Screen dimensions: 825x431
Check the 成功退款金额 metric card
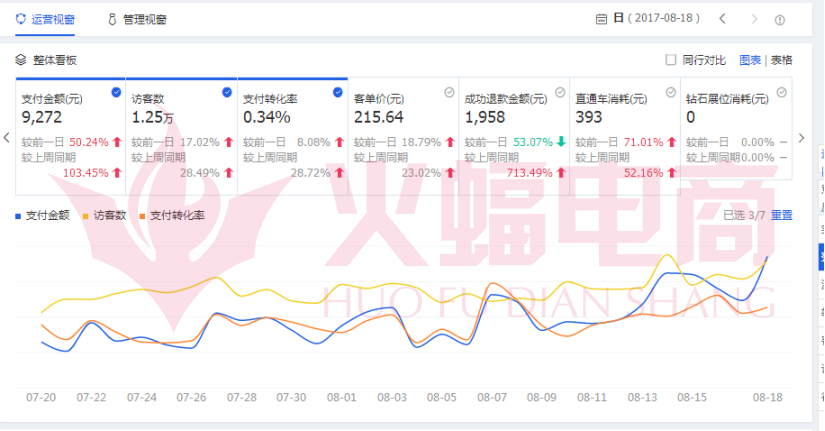click(x=560, y=93)
